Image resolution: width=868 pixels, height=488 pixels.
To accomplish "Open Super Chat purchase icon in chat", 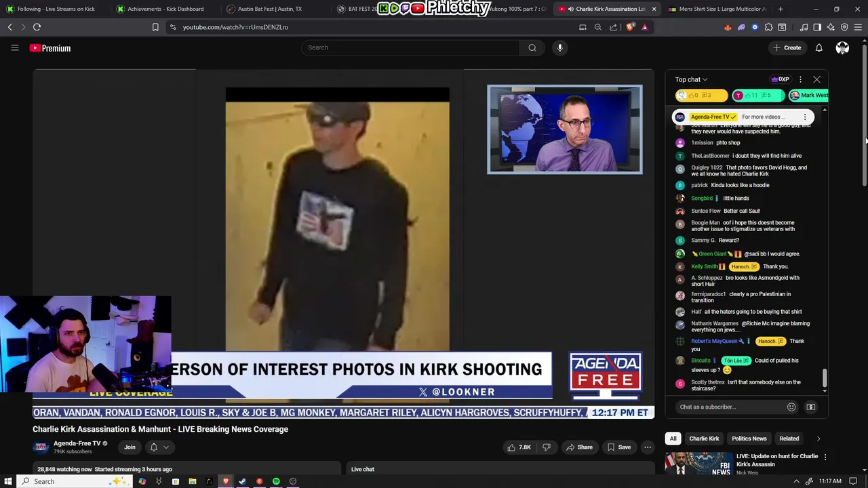I will (810, 407).
